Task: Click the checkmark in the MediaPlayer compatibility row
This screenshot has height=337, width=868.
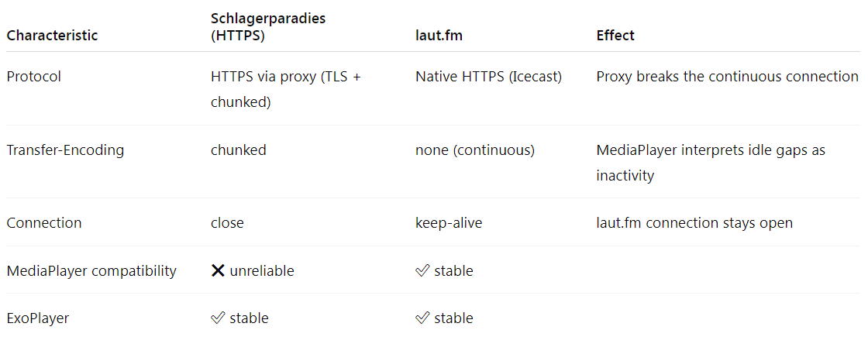Action: pyautogui.click(x=422, y=271)
